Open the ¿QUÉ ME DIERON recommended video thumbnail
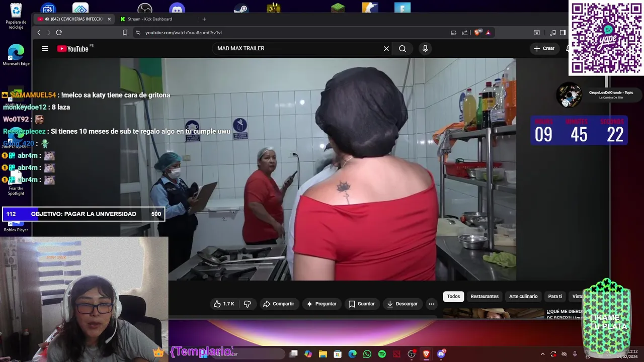644x362 pixels. pyautogui.click(x=494, y=313)
